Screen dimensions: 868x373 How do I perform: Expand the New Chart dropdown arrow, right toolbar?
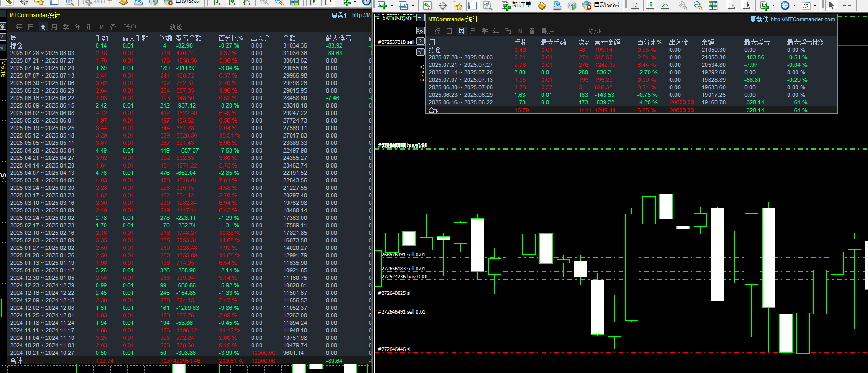392,6
